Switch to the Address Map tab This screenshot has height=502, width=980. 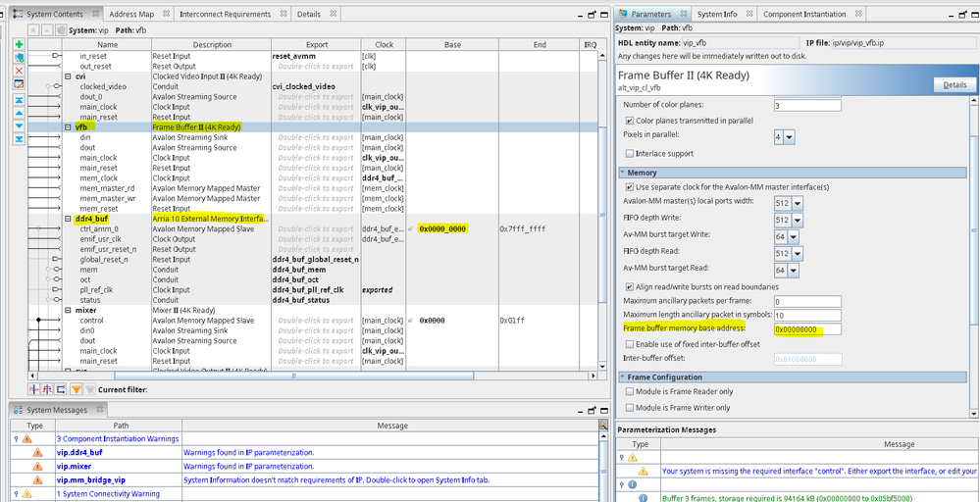130,15
